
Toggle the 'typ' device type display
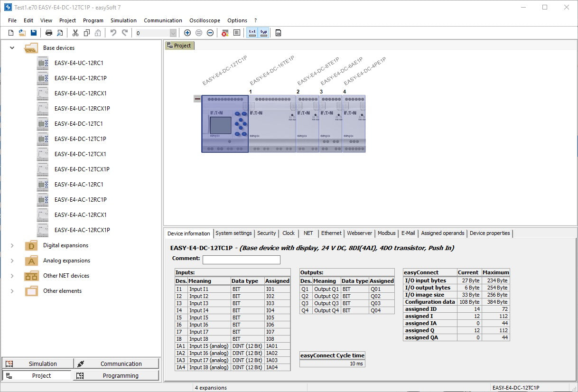(x=263, y=33)
